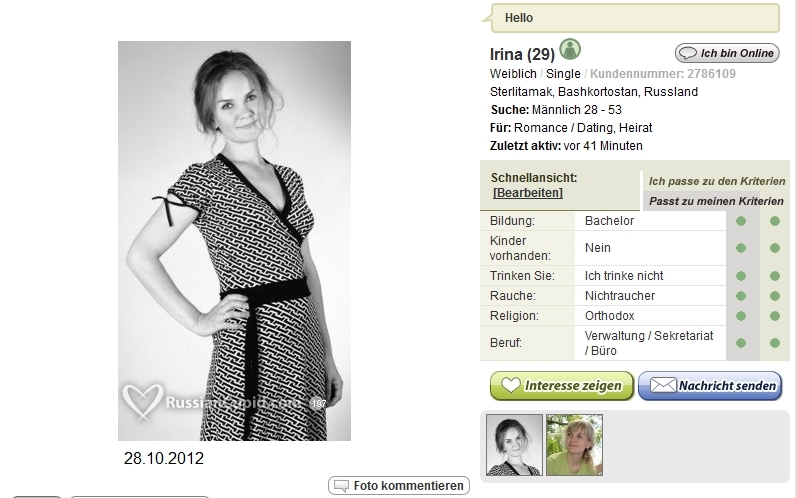Select the black-and-white portrait thumbnail
The image size is (797, 498).
(x=514, y=445)
